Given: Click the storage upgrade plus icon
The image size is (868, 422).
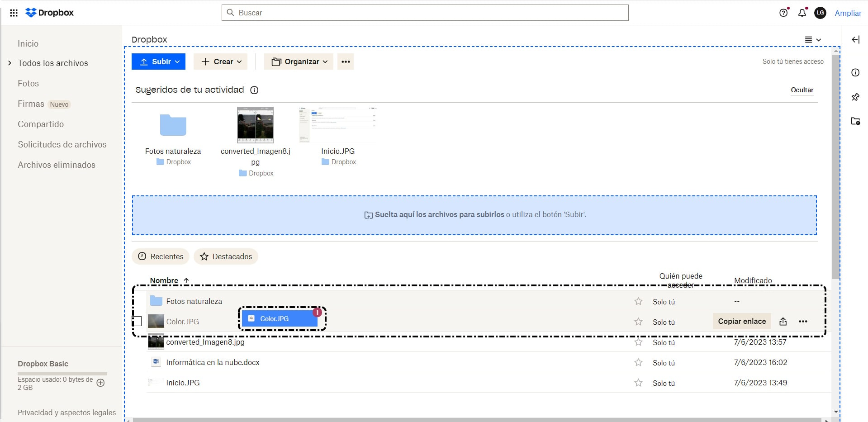Looking at the screenshot, I should (x=101, y=383).
